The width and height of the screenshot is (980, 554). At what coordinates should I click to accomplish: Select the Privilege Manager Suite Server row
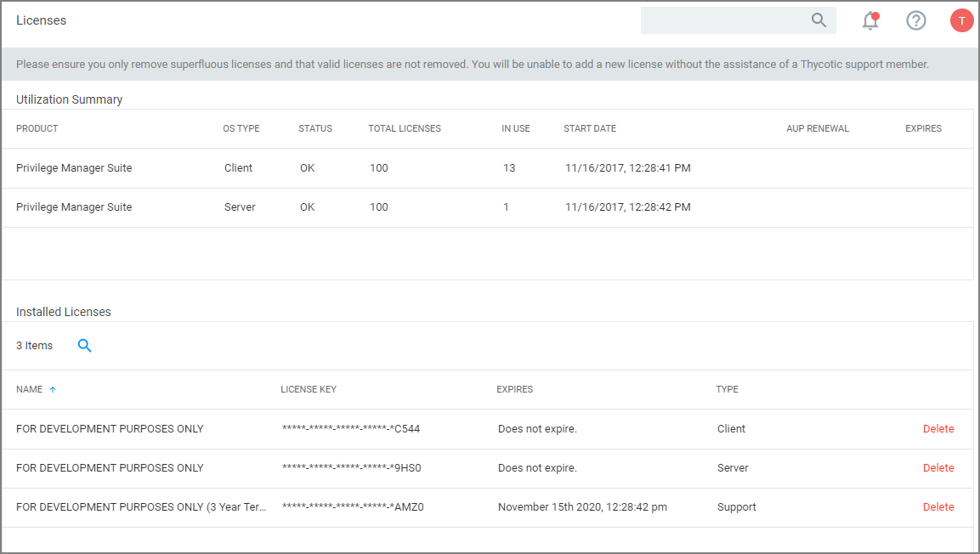(74, 207)
